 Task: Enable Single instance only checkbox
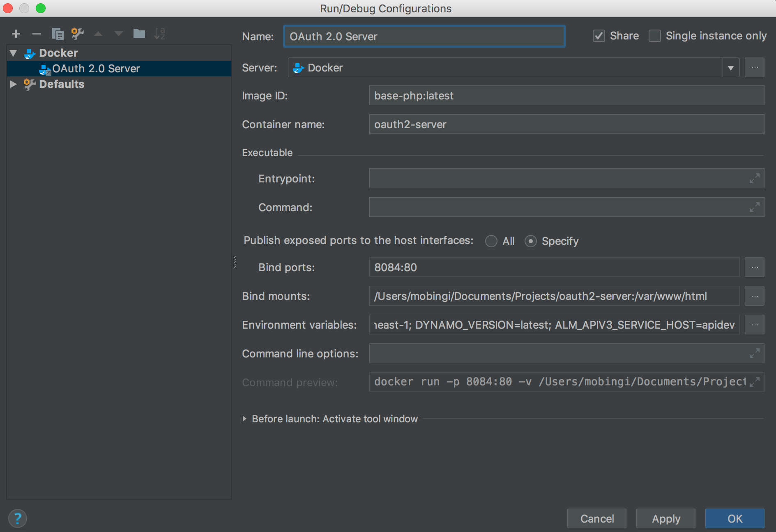pyautogui.click(x=655, y=36)
